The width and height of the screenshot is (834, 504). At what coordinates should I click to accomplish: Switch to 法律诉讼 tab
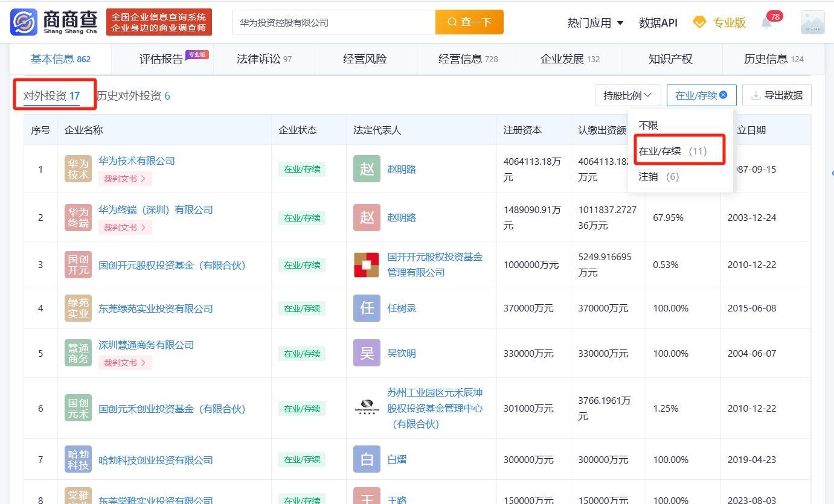coord(264,59)
